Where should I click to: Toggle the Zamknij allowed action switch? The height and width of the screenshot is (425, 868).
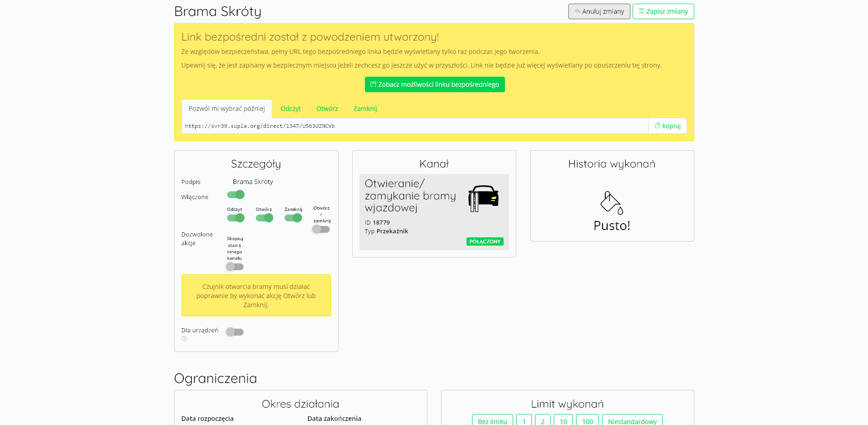pos(293,218)
